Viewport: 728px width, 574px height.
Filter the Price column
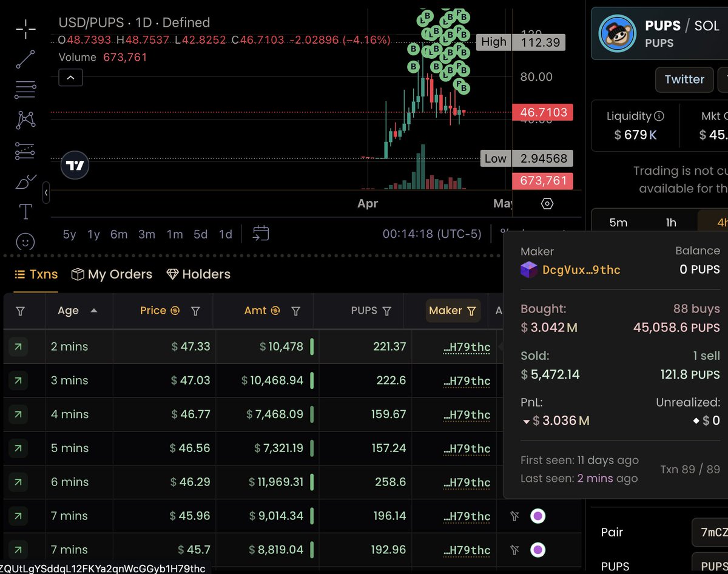point(195,311)
